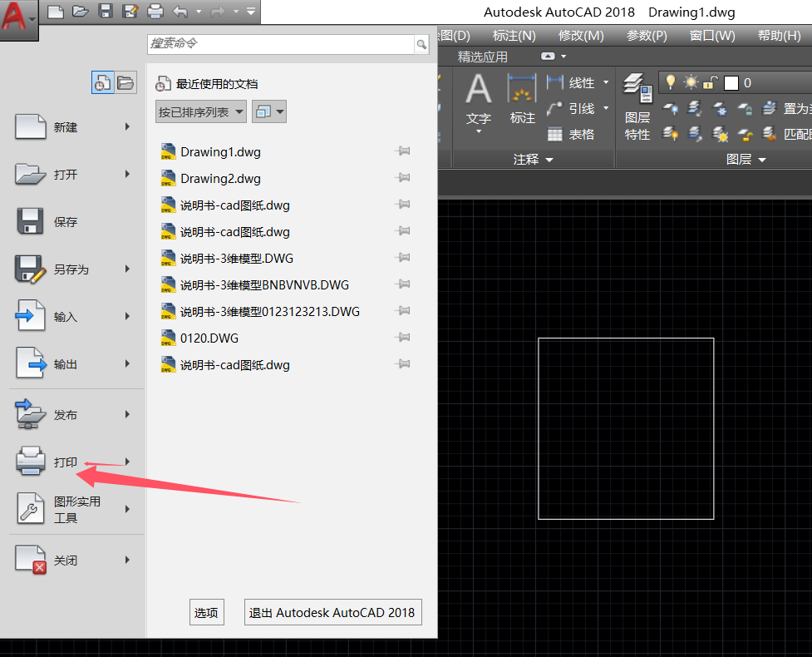
Task: Open Drawing2.dwg from recent list
Action: pyautogui.click(x=220, y=178)
